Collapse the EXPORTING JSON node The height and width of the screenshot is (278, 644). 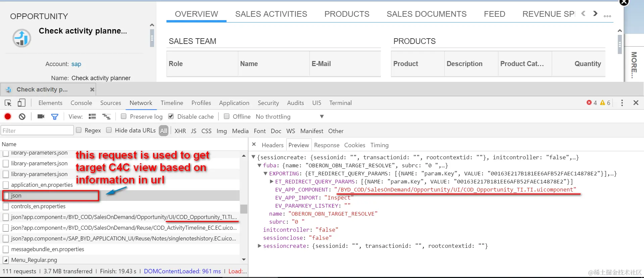[x=265, y=173]
